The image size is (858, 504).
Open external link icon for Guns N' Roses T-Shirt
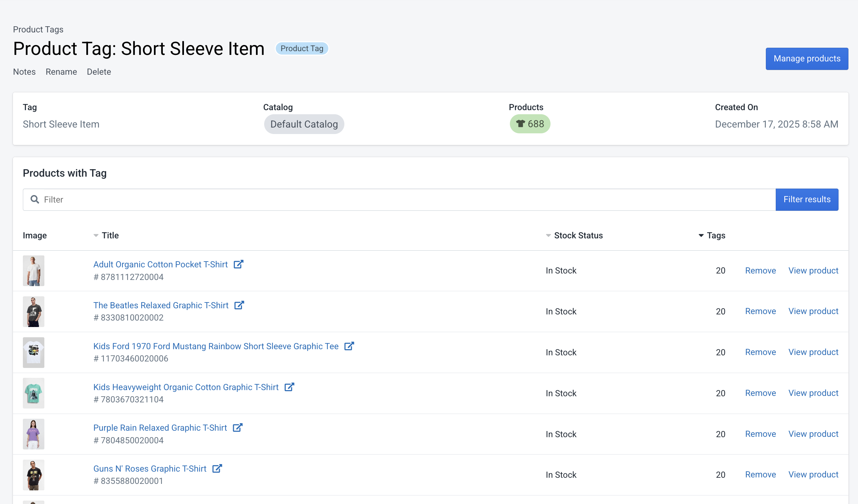217,469
